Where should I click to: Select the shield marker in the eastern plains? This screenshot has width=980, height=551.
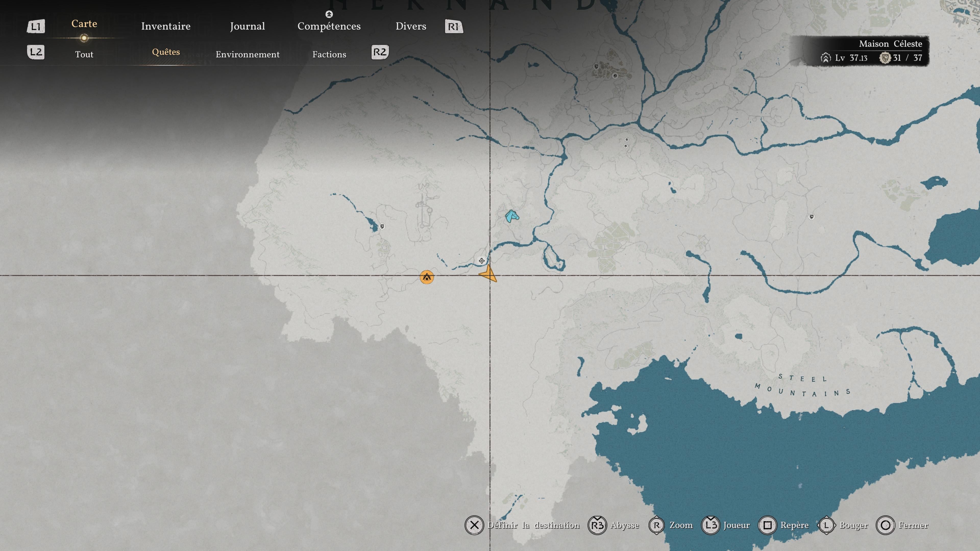pyautogui.click(x=812, y=217)
